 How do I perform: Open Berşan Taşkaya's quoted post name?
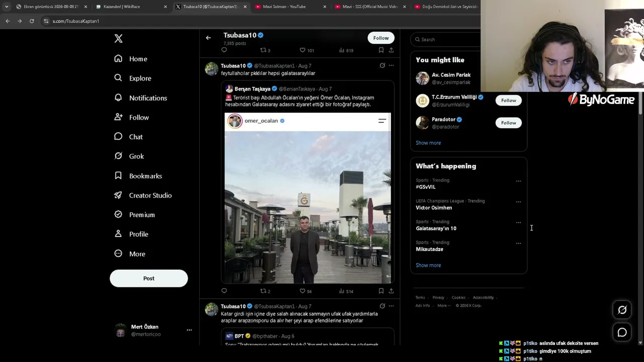[253, 89]
